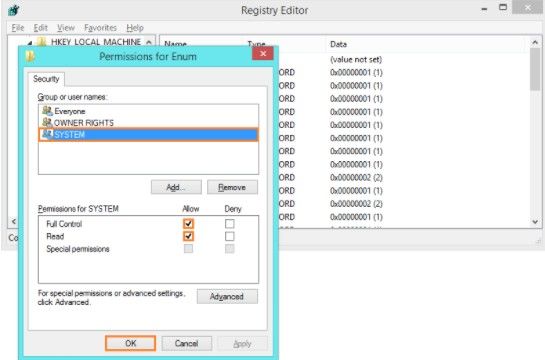Open the Edit menu

pos(40,28)
